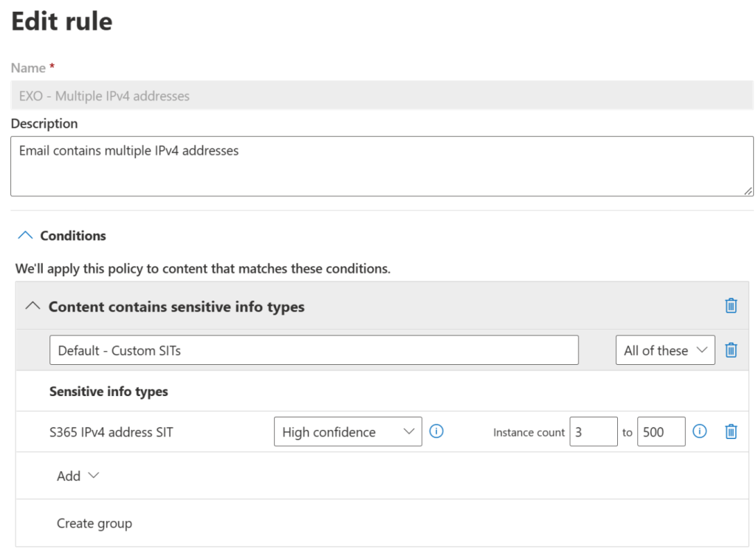Collapse the Conditions section chevron
Viewport: 756px width, 557px height.
pyautogui.click(x=25, y=236)
